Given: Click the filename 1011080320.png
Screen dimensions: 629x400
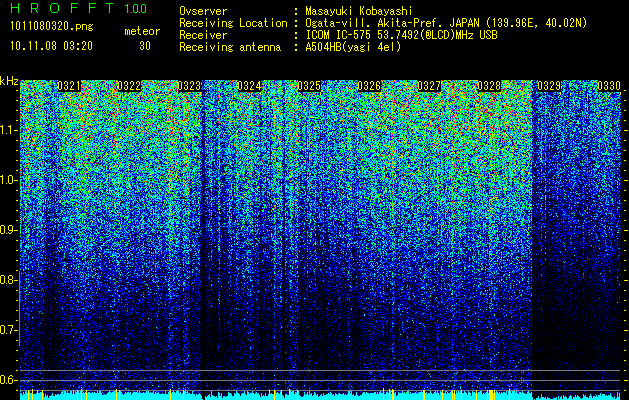Looking at the screenshot, I should pyautogui.click(x=52, y=26).
